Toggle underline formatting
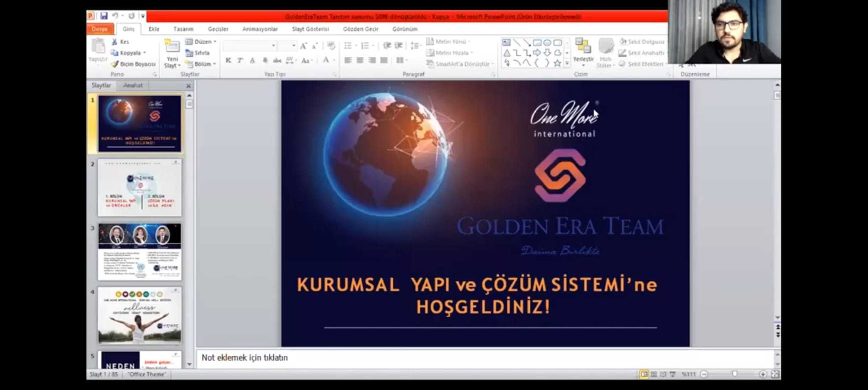Image resolution: width=868 pixels, height=390 pixels. point(253,60)
